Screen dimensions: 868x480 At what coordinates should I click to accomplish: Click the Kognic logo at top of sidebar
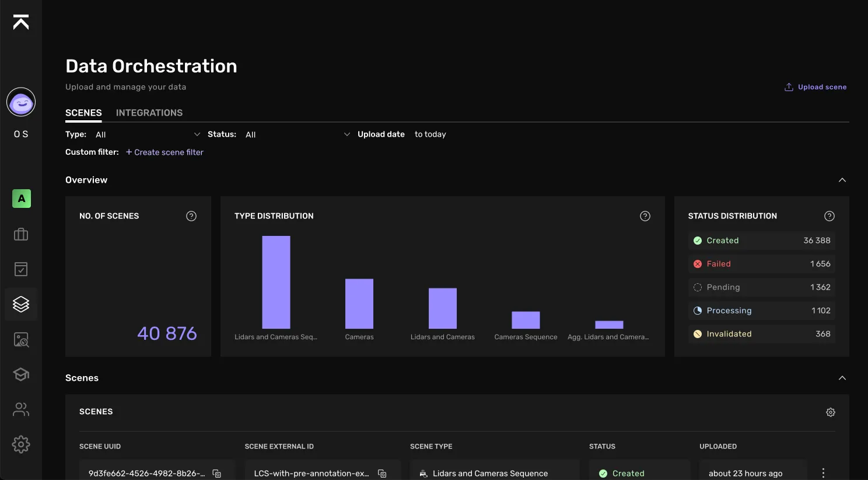[x=21, y=22]
